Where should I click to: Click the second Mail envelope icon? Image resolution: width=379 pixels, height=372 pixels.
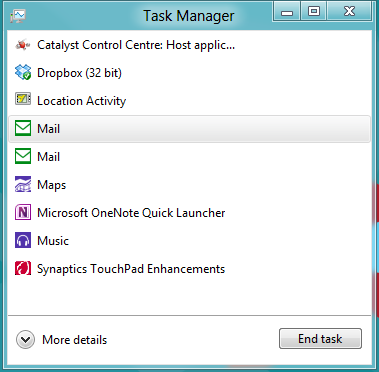tap(23, 156)
